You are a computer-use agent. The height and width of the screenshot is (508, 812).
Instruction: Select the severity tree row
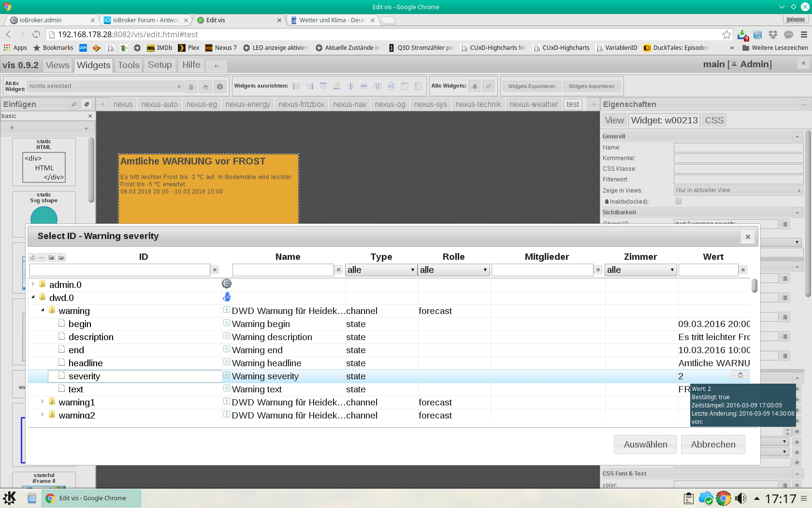[390, 376]
